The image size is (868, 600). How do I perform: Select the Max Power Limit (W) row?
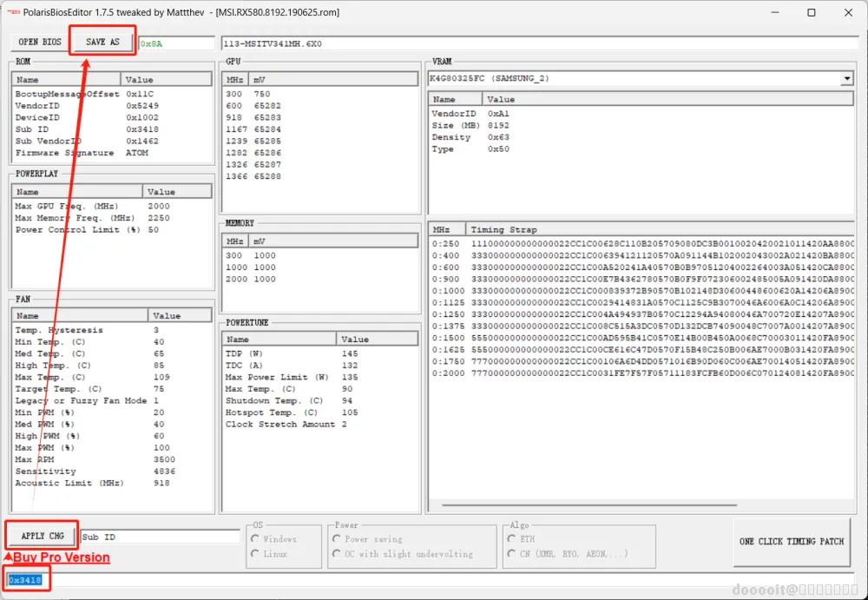(320, 378)
